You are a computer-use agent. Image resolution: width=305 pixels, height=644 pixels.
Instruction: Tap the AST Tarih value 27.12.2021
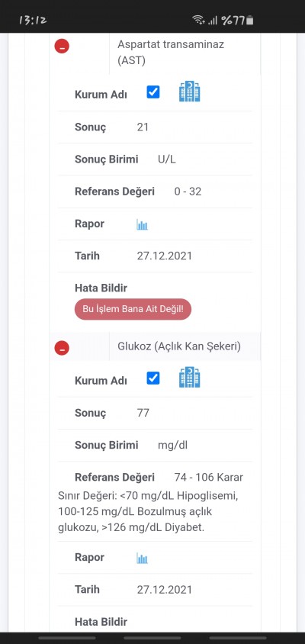164,256
